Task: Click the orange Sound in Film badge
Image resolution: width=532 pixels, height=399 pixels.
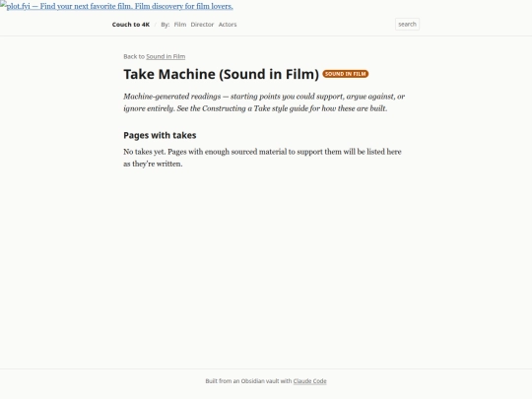Action: pos(346,74)
